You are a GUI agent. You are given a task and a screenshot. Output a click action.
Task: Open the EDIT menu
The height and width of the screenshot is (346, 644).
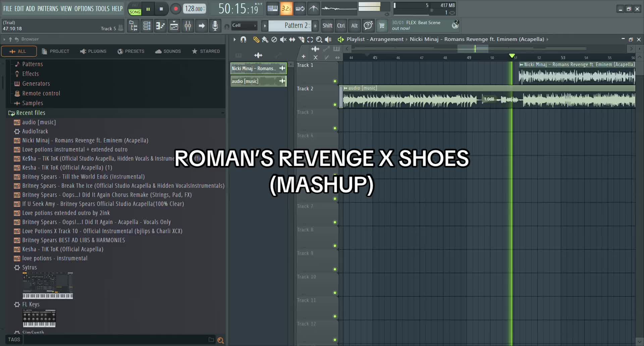click(19, 9)
